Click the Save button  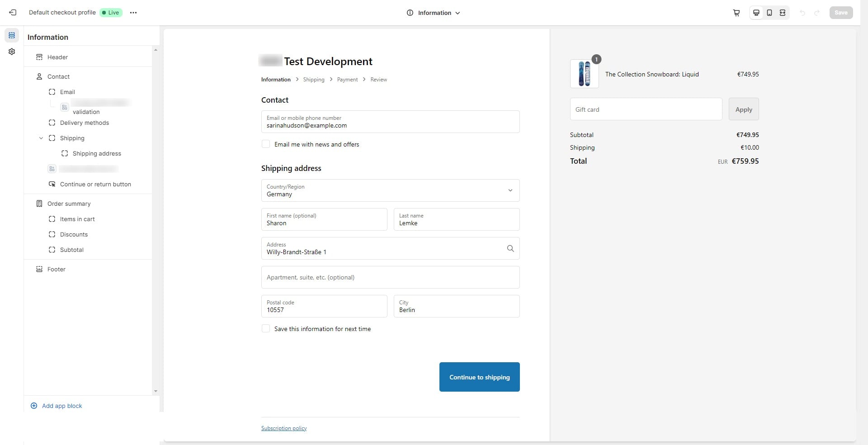pyautogui.click(x=841, y=13)
